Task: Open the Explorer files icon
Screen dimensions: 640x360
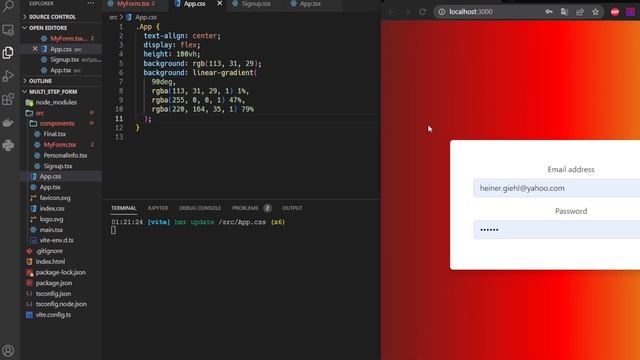Action: click(8, 53)
